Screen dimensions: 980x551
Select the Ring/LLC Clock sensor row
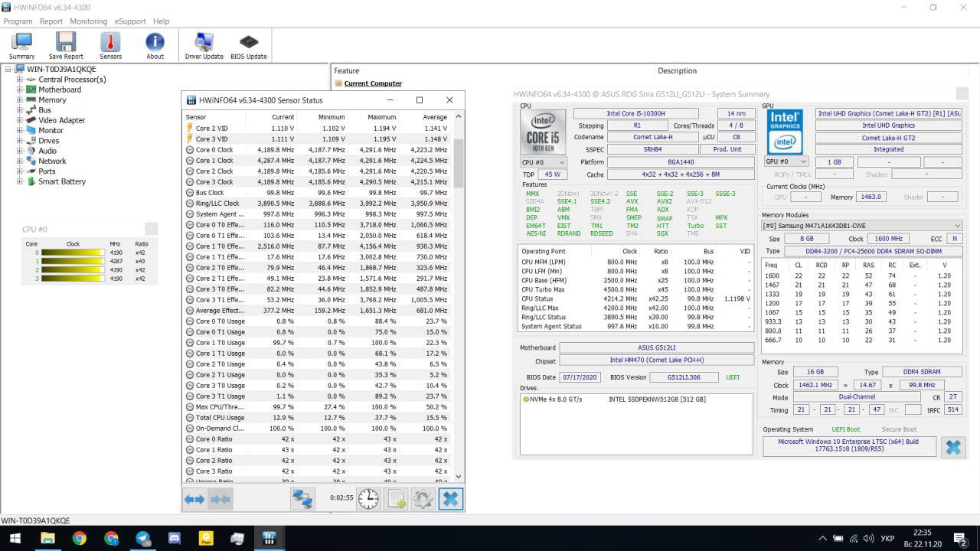(x=318, y=204)
